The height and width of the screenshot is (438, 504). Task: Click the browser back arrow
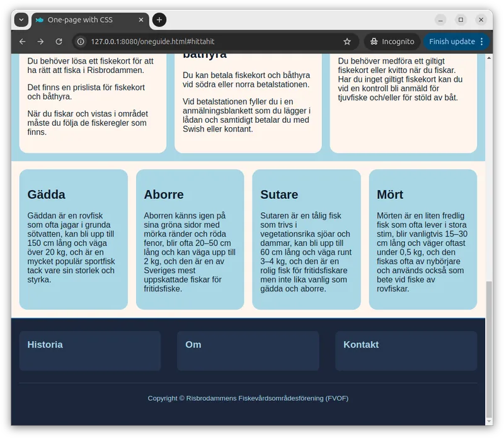[23, 42]
